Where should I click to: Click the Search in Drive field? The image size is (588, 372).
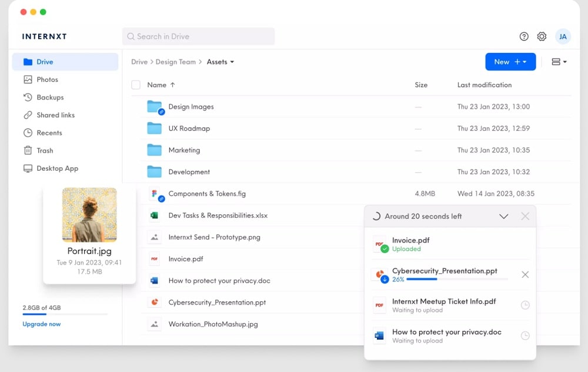click(198, 36)
